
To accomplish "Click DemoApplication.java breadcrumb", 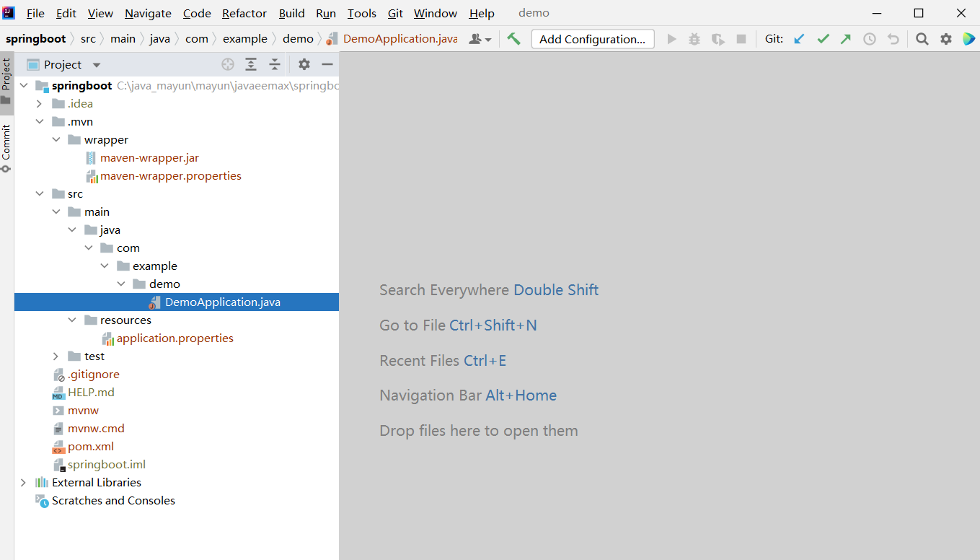I will click(x=400, y=39).
